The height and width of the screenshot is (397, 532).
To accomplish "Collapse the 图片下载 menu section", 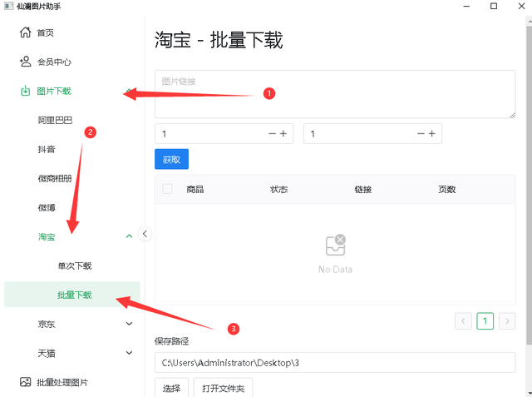I will point(130,91).
